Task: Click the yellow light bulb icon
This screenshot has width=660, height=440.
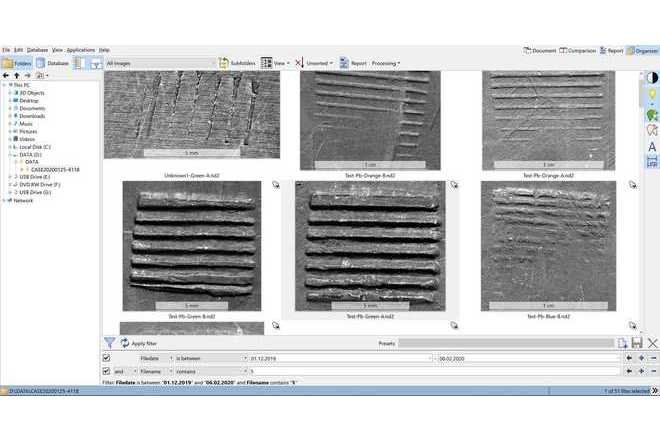Action: pos(652,95)
